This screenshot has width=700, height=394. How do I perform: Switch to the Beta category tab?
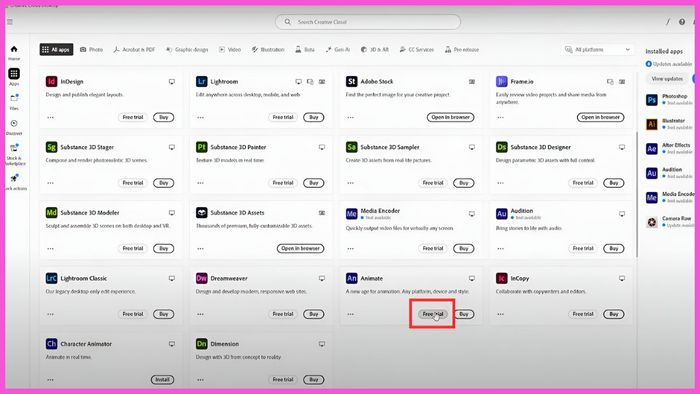(x=305, y=50)
